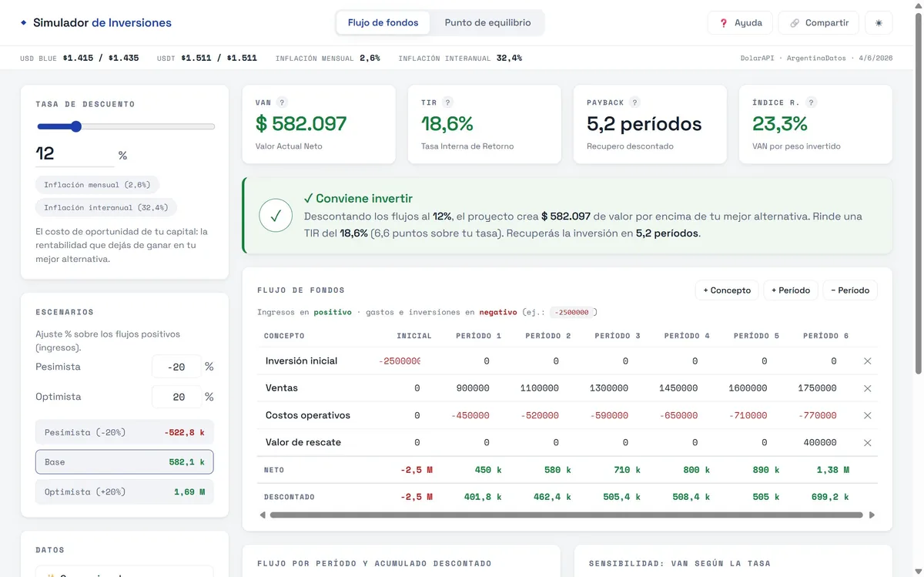Apply the Inflación mensual (2,6%) preset
Viewport: 924px width, 577px height.
[97, 185]
